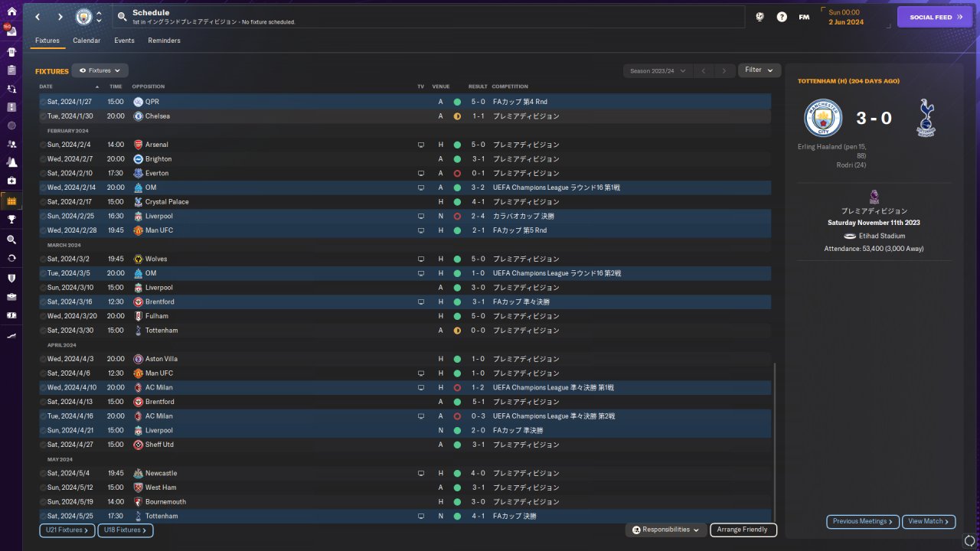Click the FAカップ 決勝 competition text
Image resolution: width=980 pixels, height=551 pixels.
point(515,517)
